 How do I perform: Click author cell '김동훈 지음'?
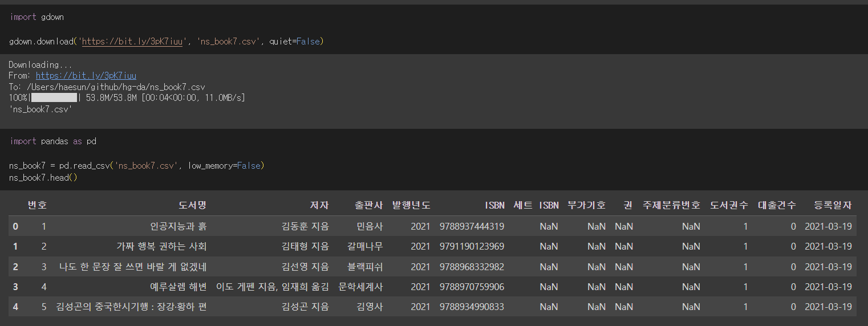coord(305,226)
